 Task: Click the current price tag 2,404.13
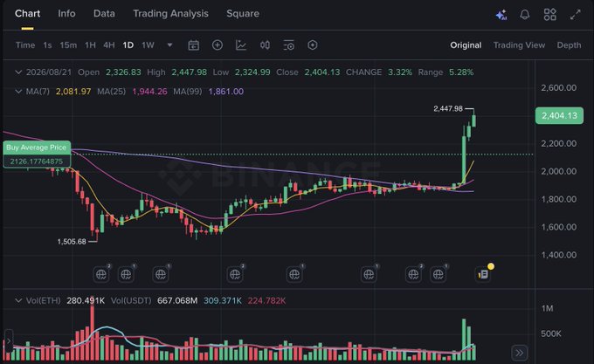(560, 115)
